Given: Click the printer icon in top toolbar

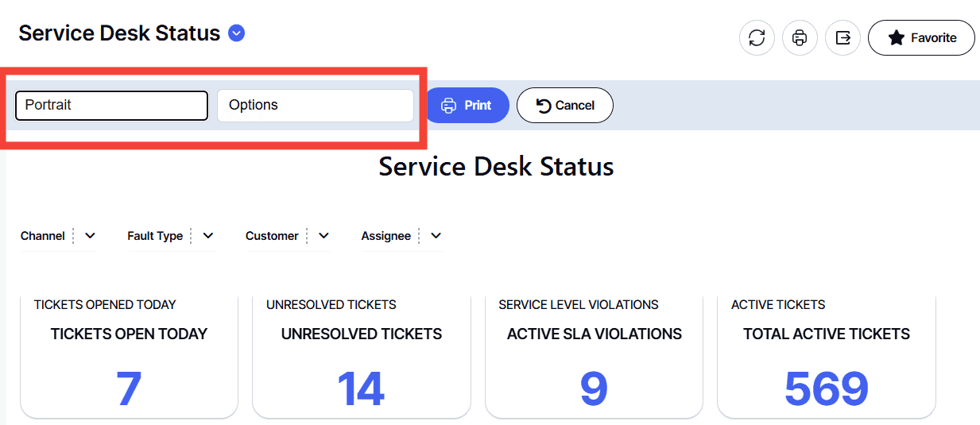Looking at the screenshot, I should coord(800,38).
